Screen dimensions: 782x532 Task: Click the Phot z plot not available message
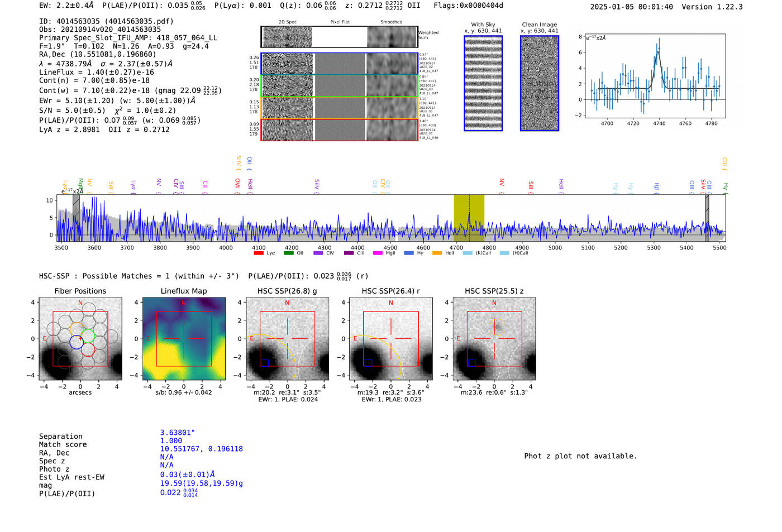pyautogui.click(x=580, y=456)
